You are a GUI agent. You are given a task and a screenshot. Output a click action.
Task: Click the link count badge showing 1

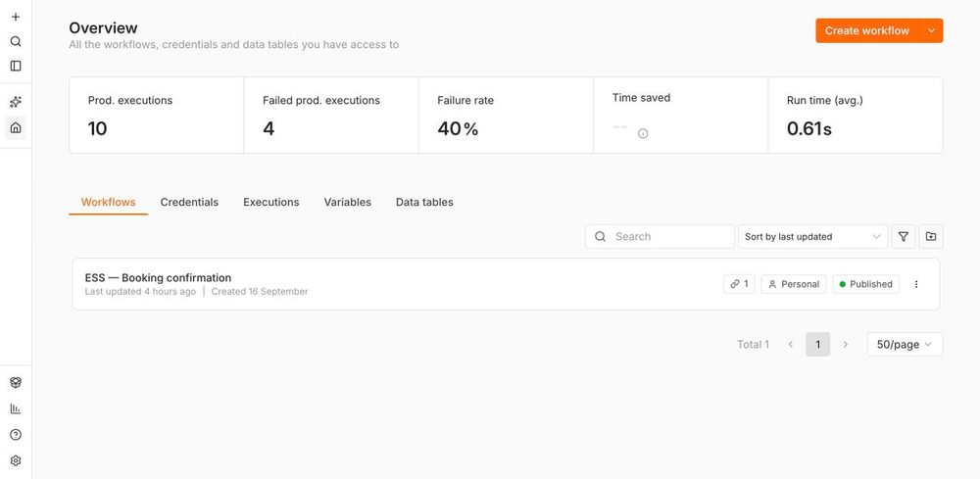pos(739,284)
